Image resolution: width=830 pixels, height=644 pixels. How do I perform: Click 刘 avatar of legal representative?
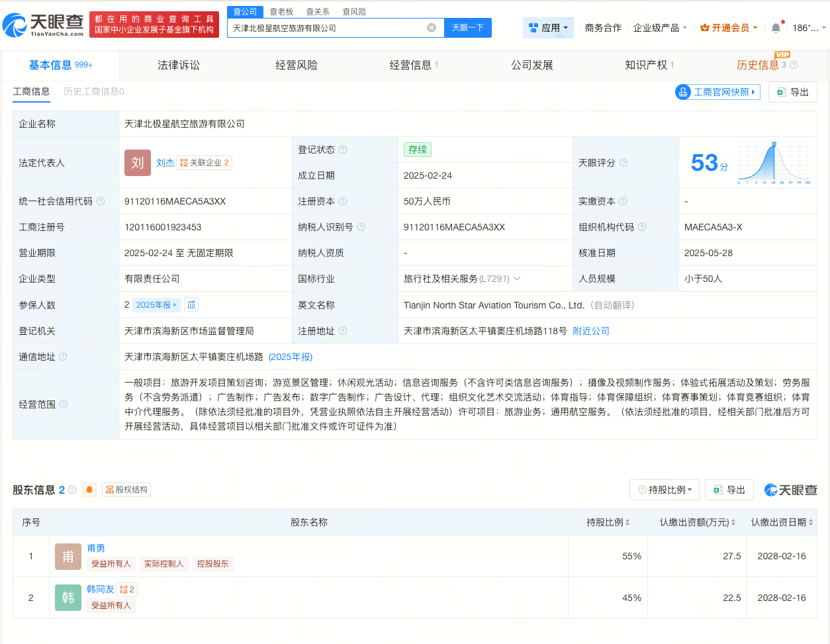[x=138, y=163]
